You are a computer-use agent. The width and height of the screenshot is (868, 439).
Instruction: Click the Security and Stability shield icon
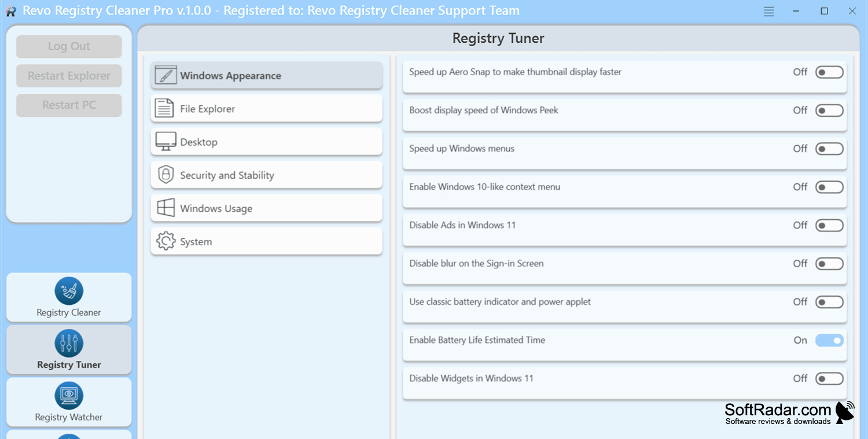(x=166, y=175)
